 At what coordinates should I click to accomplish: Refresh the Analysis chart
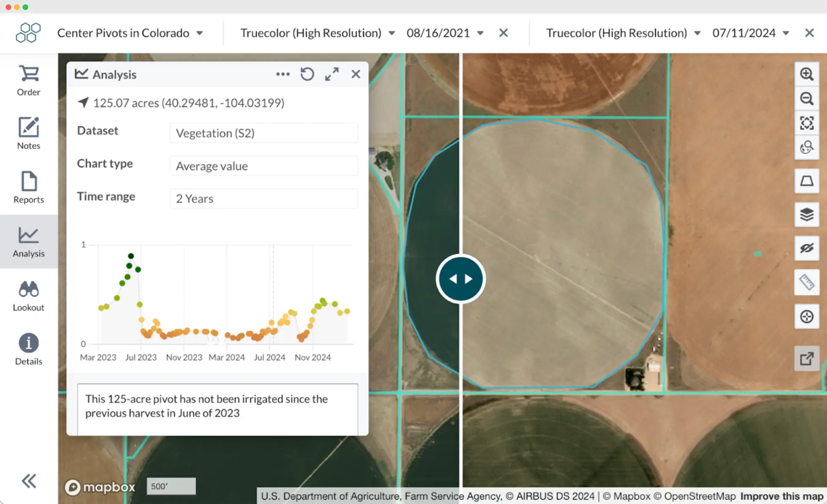tap(307, 74)
